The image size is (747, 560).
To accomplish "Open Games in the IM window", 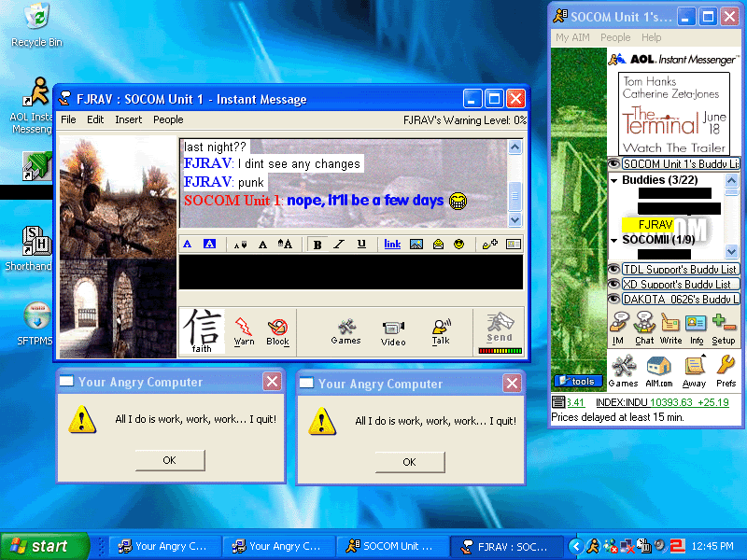I will point(345,331).
